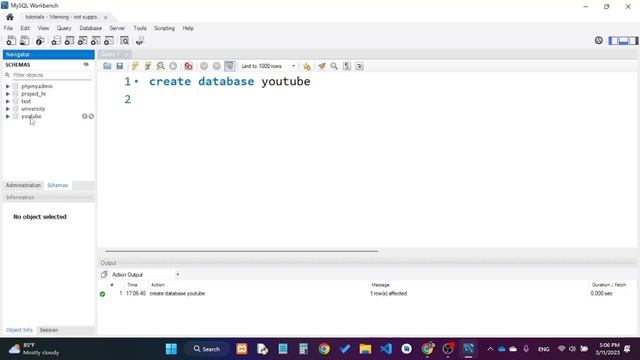Select the youtube schema name
The image size is (640, 360).
pyautogui.click(x=31, y=116)
